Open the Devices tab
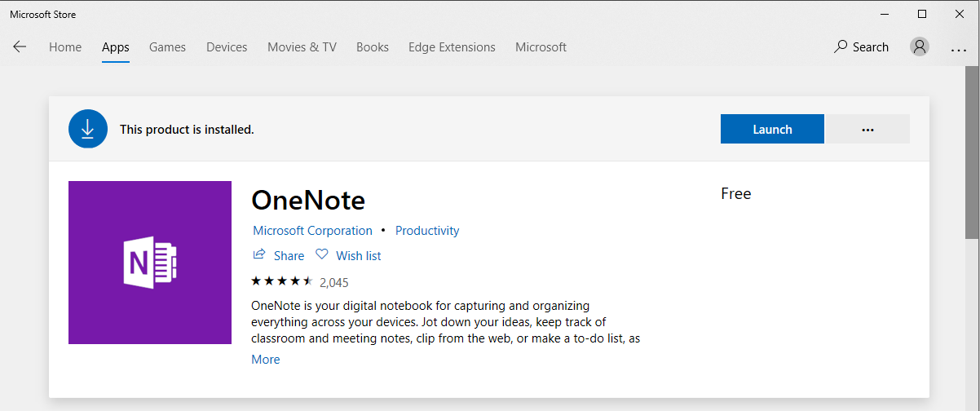Image resolution: width=980 pixels, height=411 pixels. [x=227, y=47]
